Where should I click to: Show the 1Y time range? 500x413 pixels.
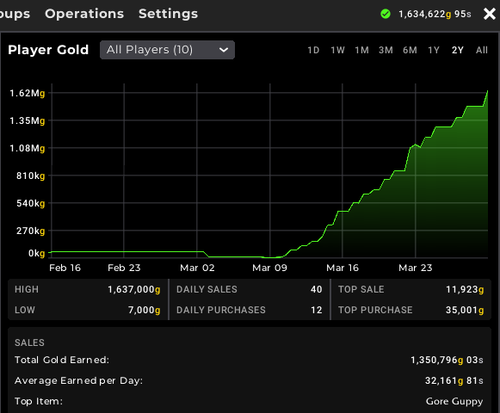[x=433, y=50]
